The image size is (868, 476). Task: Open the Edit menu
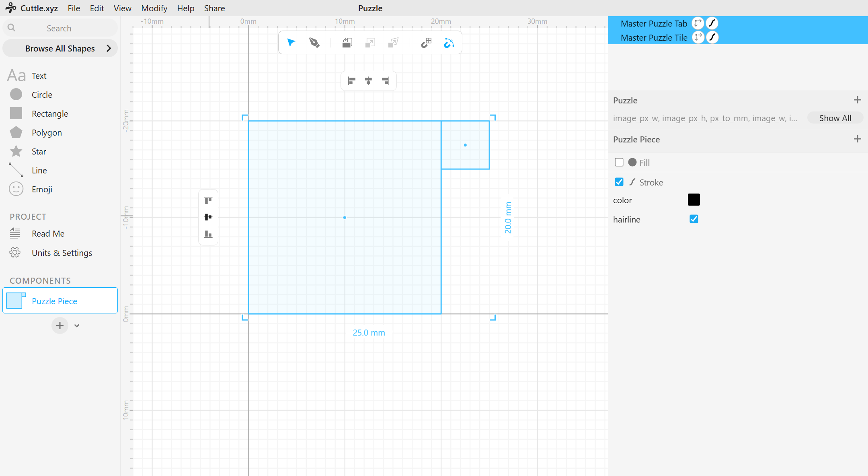(x=97, y=8)
